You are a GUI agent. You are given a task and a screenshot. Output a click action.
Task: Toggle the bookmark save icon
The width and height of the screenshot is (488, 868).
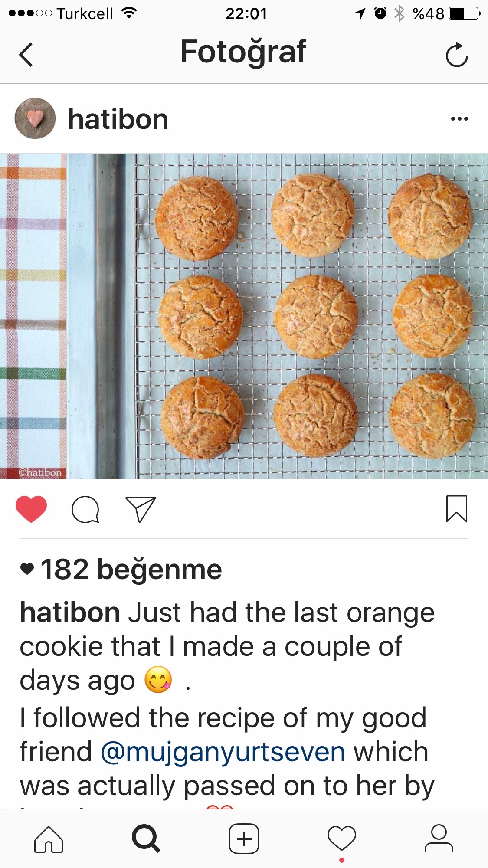tap(457, 509)
